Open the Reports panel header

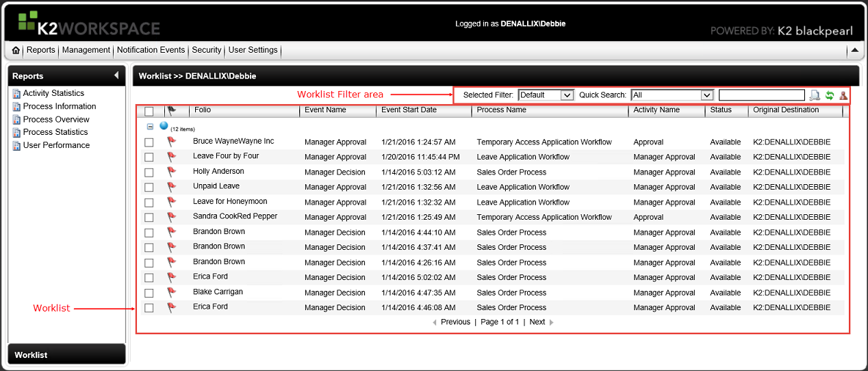point(66,75)
